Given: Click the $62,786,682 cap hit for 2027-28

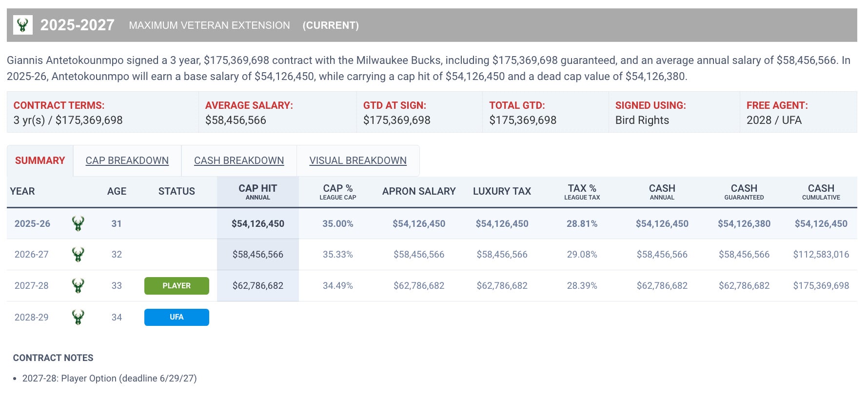Looking at the screenshot, I should (257, 285).
